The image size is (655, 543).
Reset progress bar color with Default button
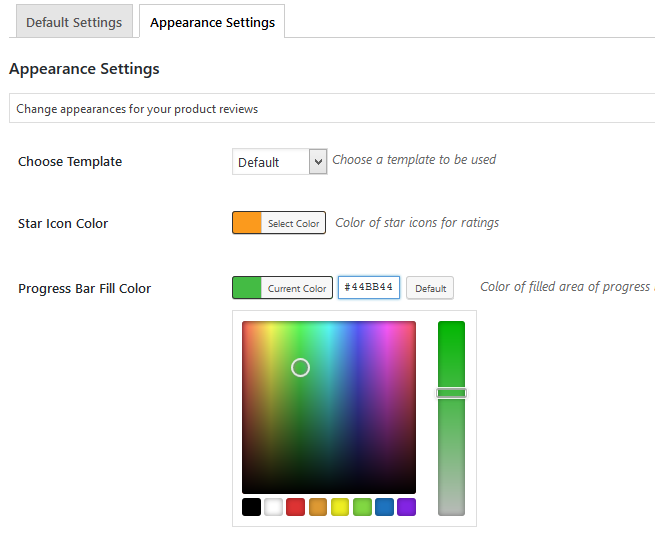[x=430, y=288]
